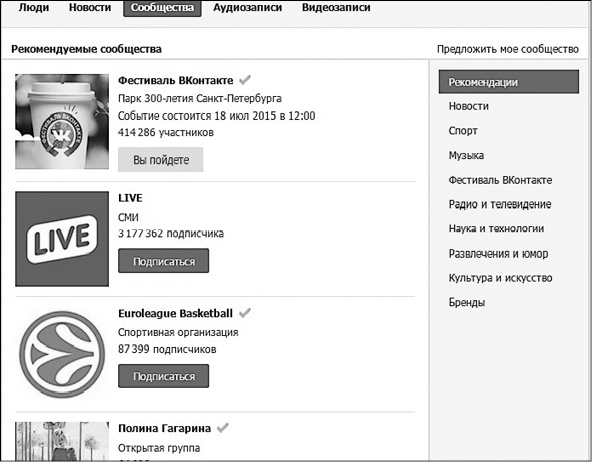Image resolution: width=592 pixels, height=462 pixels.
Task: Click verified checkmark next to Фестиваль ВКонтакте
Action: [x=245, y=80]
